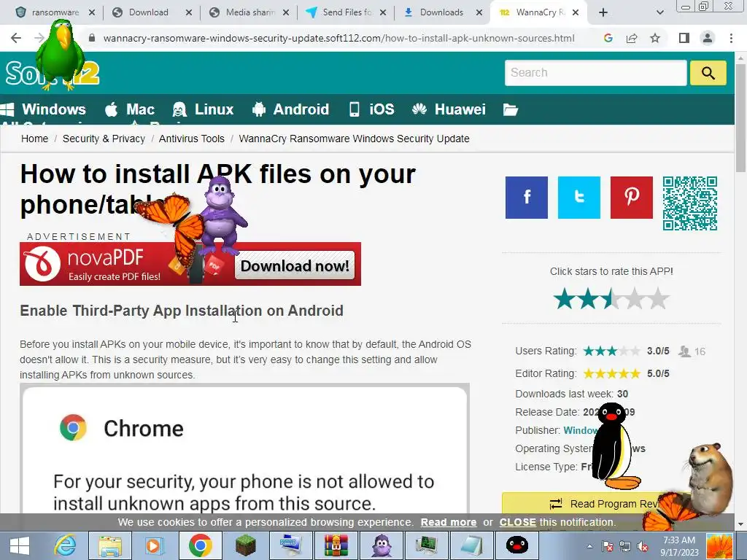
Task: Open the Mac category
Action: tap(130, 109)
